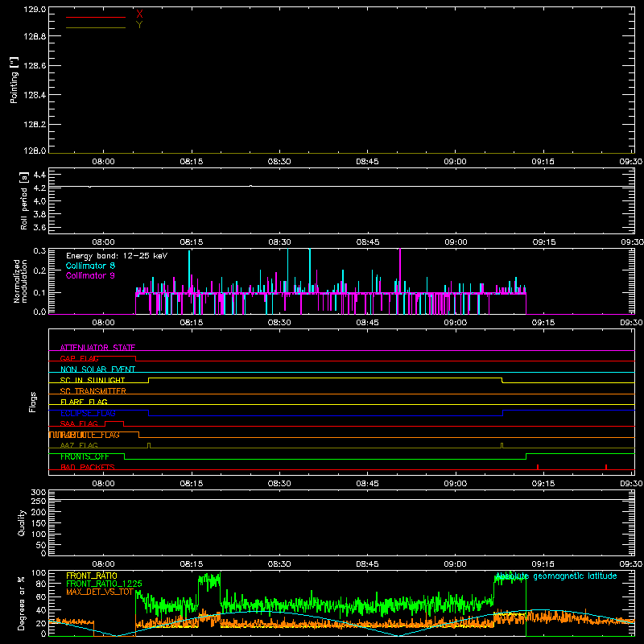
Task: Click the magenta 'Collimator 9' legend entry
Action: point(90,275)
